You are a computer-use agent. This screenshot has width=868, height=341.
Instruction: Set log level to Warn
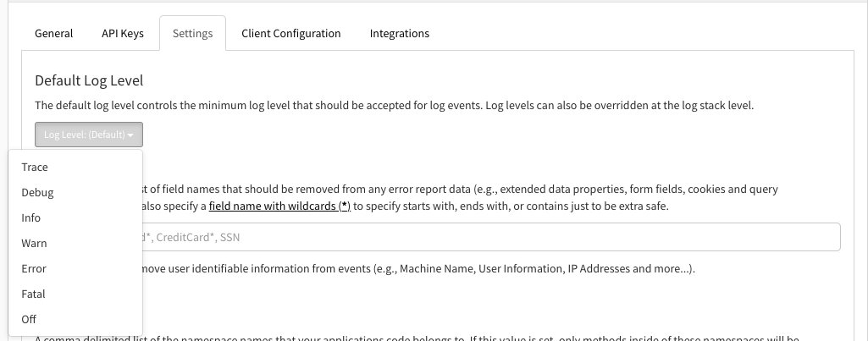coord(34,244)
